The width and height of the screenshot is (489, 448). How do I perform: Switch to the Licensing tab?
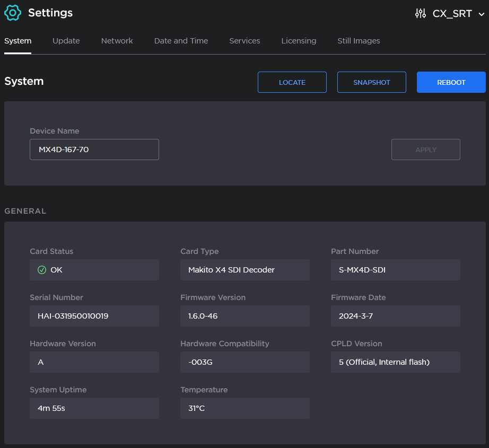(x=299, y=41)
